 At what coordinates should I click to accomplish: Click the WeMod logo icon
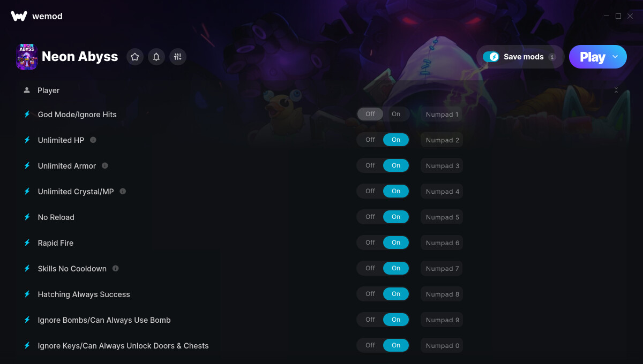pyautogui.click(x=19, y=16)
